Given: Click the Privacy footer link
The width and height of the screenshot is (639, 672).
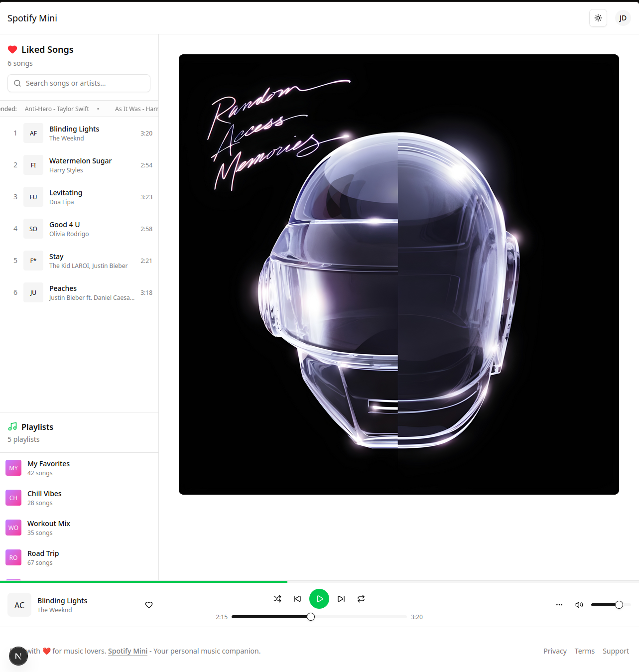Looking at the screenshot, I should [x=555, y=651].
